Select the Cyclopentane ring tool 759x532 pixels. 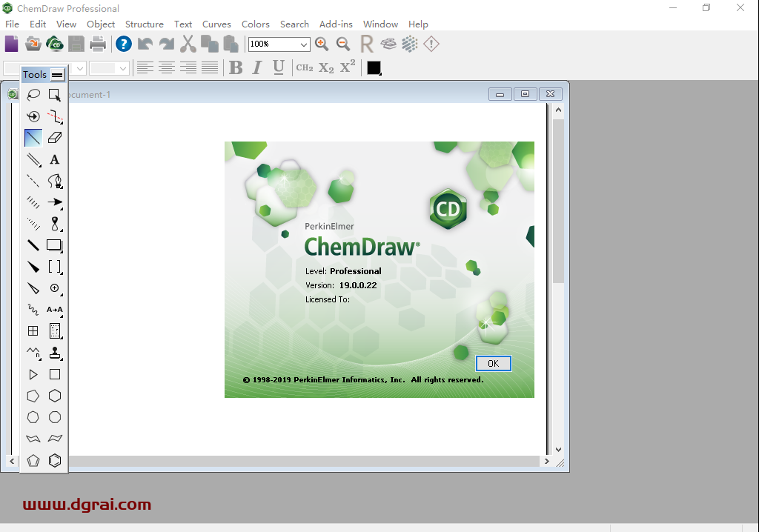point(33,396)
